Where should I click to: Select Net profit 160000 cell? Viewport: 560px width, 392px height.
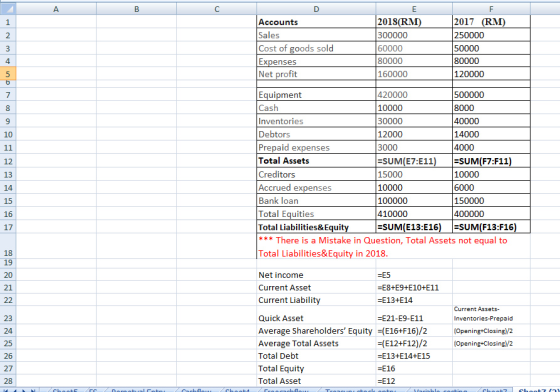tap(414, 74)
